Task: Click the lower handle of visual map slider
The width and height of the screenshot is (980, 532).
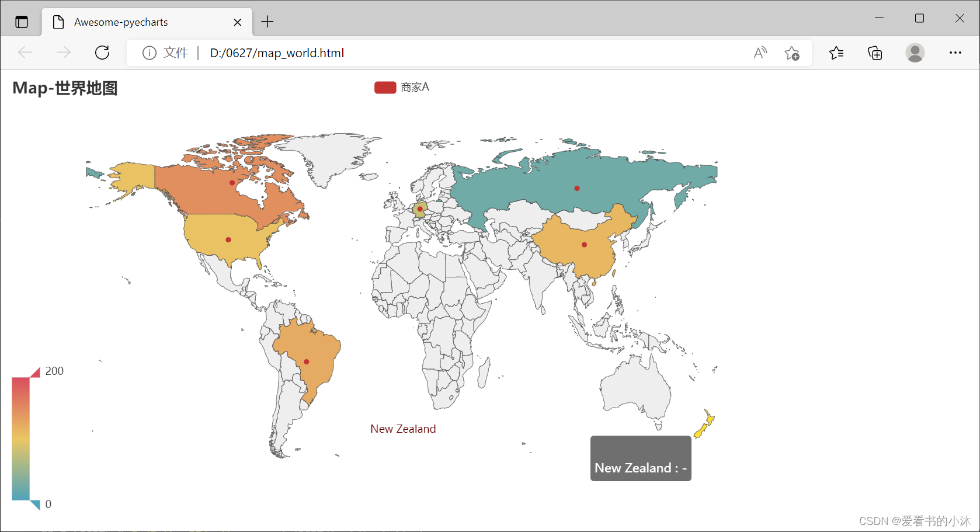Action: [x=35, y=505]
